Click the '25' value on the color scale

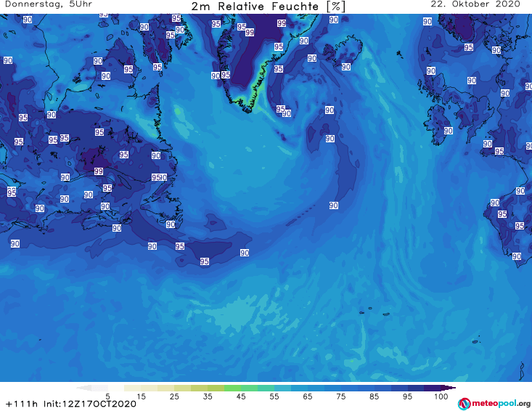[174, 396]
